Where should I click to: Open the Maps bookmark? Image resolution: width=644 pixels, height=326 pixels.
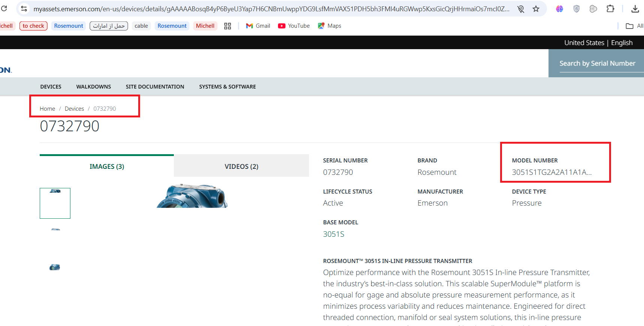pyautogui.click(x=329, y=26)
